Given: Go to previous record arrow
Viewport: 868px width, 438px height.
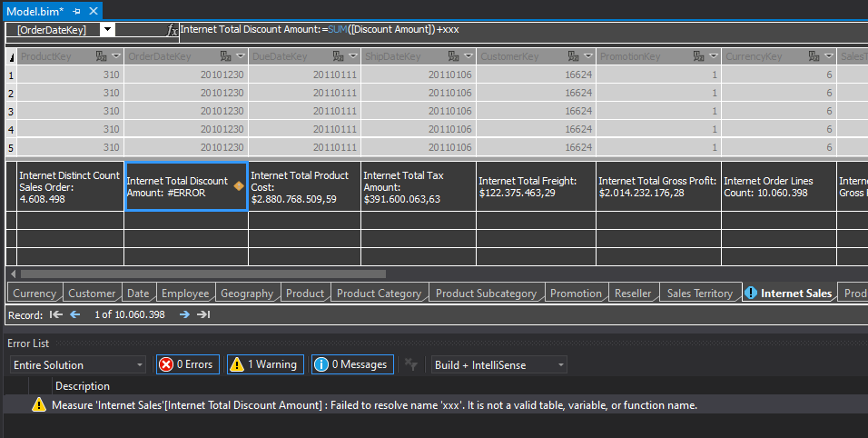Looking at the screenshot, I should [75, 314].
